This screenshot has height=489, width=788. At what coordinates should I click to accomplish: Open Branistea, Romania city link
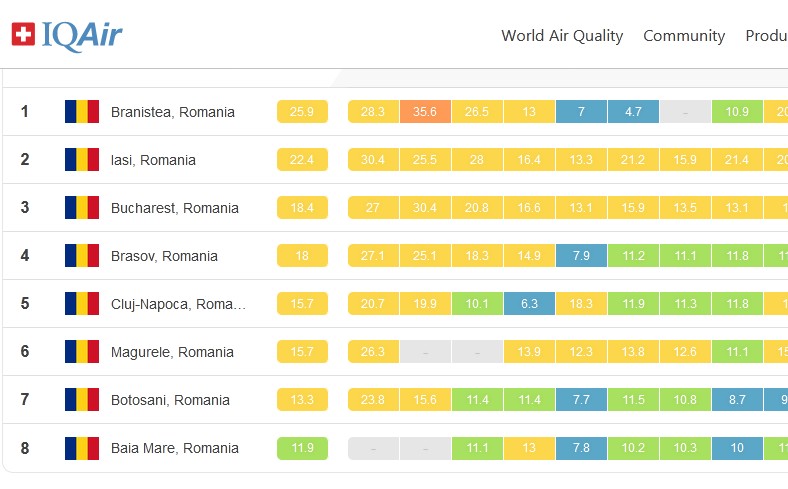tap(172, 112)
